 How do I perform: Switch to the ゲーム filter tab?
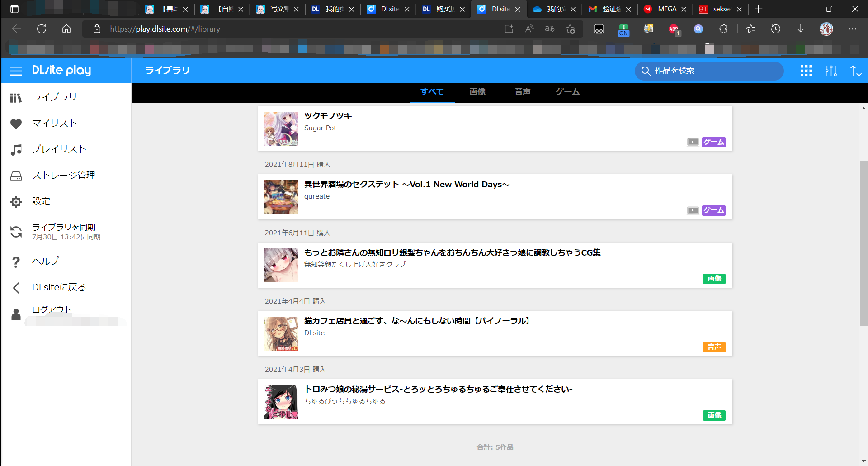pos(568,92)
